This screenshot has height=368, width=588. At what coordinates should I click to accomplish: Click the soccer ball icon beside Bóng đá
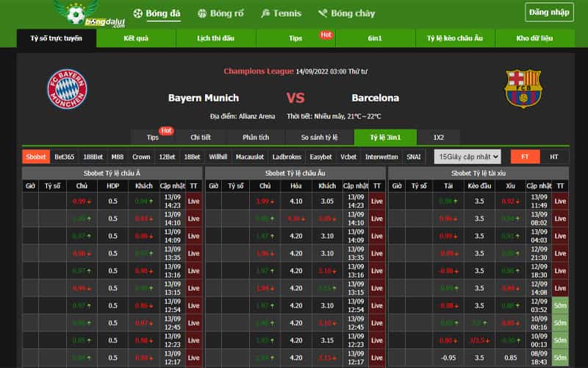138,13
